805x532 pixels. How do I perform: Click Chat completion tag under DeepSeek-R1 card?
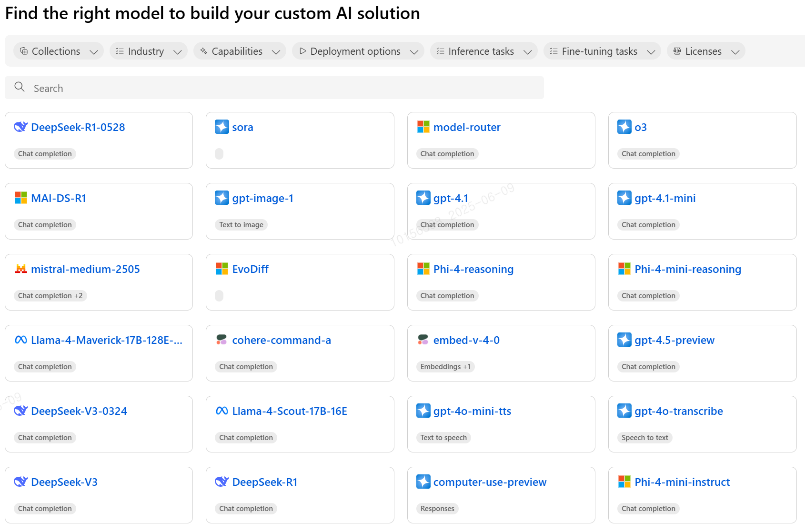[x=246, y=508]
